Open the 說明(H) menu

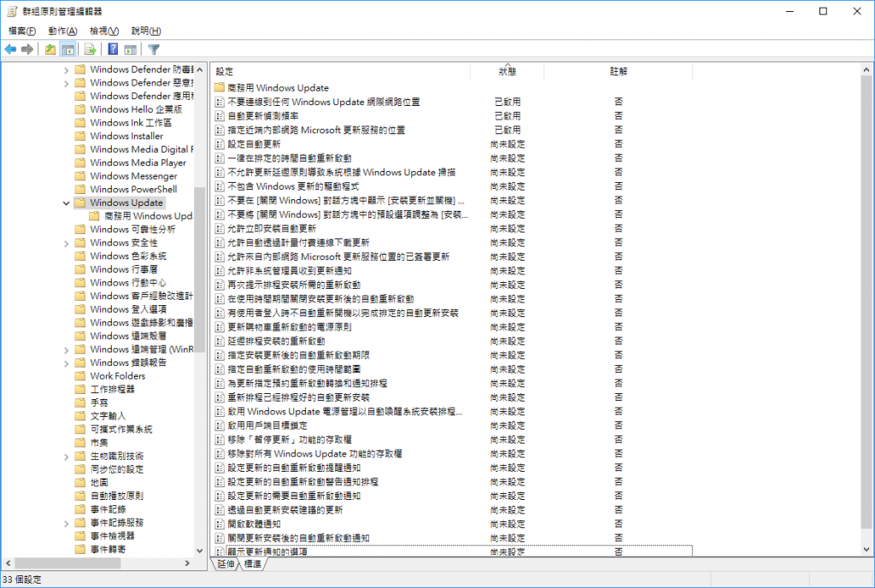click(x=146, y=32)
